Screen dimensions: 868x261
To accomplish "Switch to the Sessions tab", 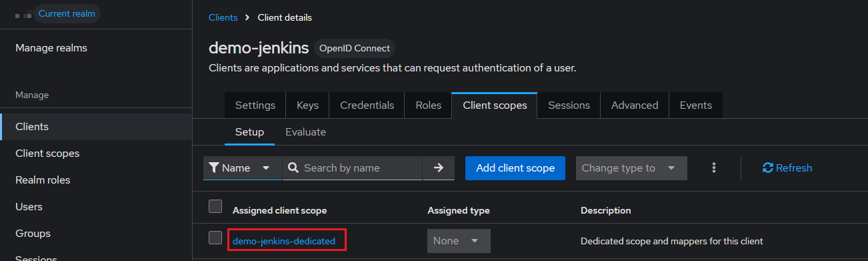I will (x=569, y=105).
